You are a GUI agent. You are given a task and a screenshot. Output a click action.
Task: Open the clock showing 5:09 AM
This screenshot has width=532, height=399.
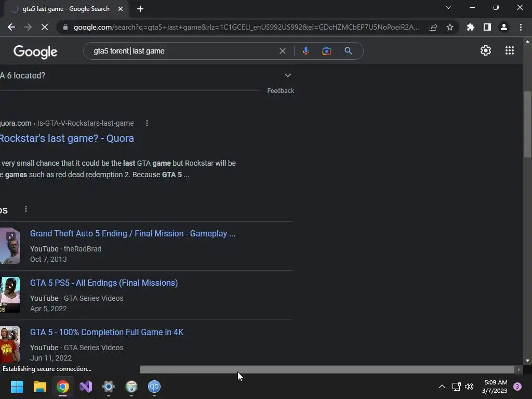(495, 387)
